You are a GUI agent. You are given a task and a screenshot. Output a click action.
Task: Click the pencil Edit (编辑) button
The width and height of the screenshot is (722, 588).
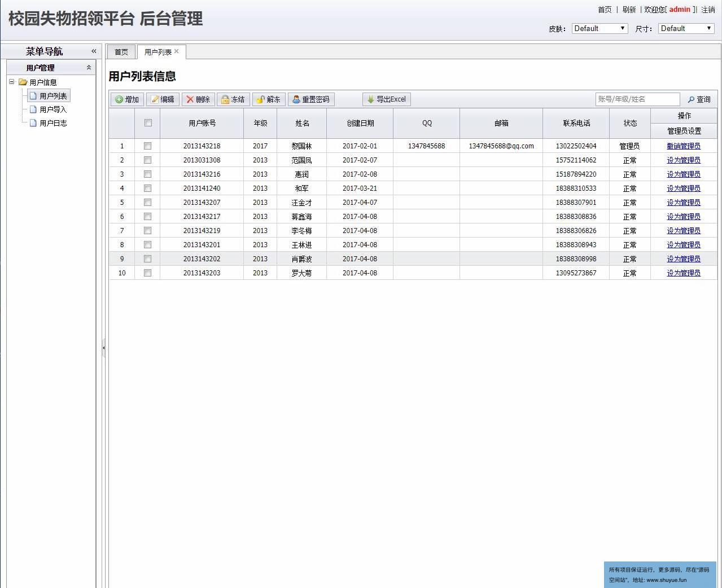[x=163, y=99]
